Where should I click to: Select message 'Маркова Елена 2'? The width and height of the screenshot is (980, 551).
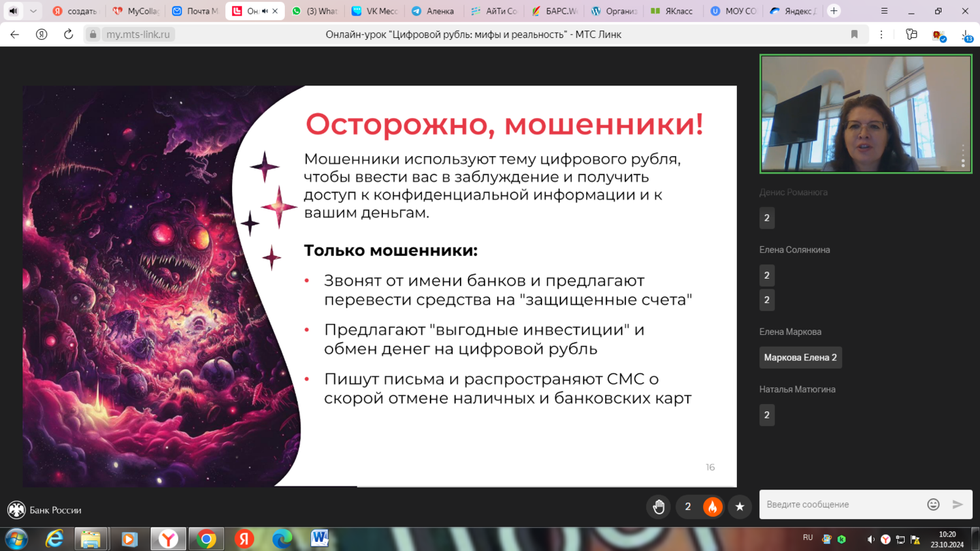coord(800,358)
